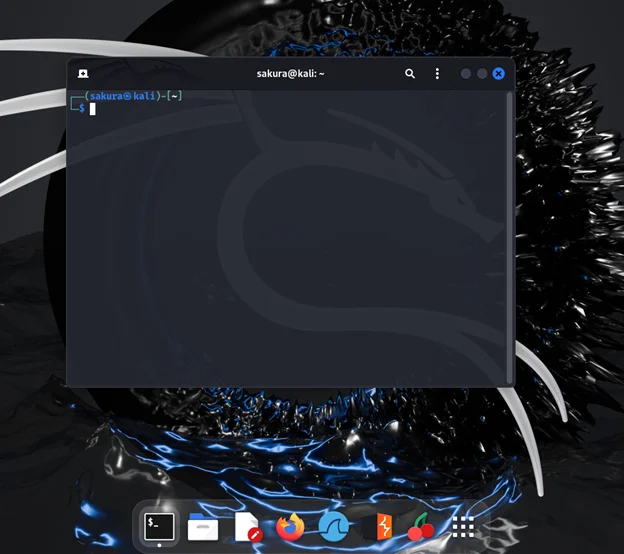This screenshot has height=554, width=624.
Task: Close the sakura@kali terminal window
Action: click(498, 74)
